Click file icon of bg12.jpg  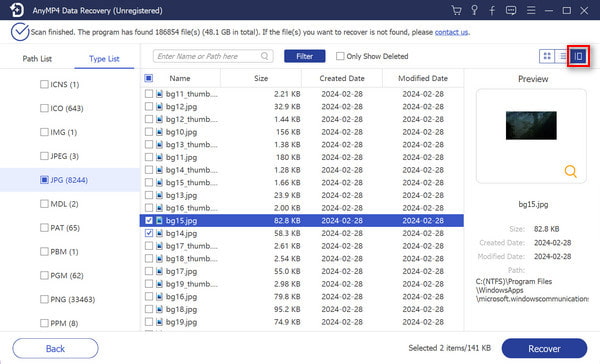point(160,107)
